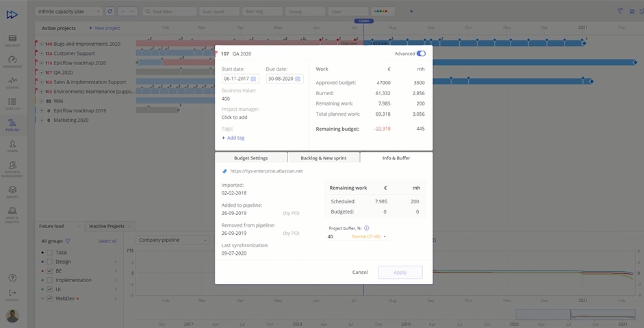Click the Add tag link
The width and height of the screenshot is (644, 328).
[x=234, y=138]
